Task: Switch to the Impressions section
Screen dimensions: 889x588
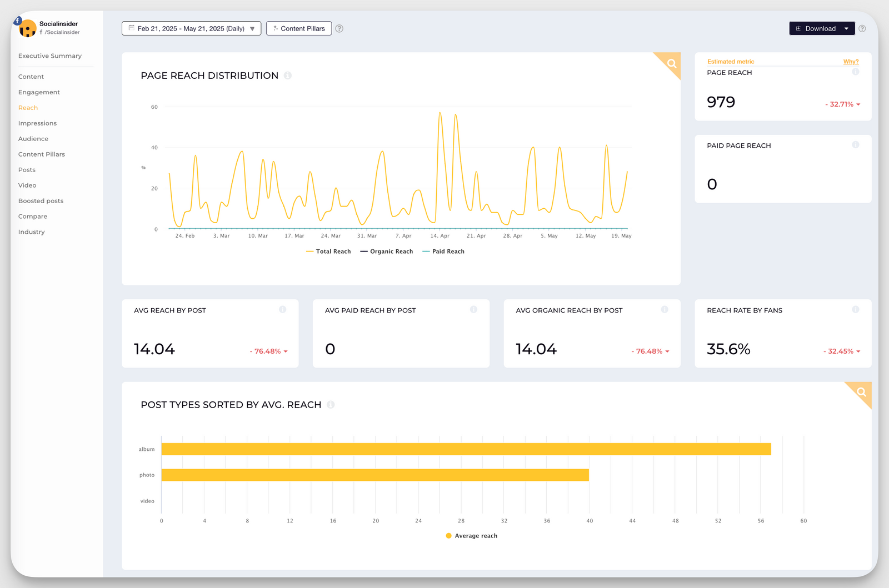Action: [37, 123]
